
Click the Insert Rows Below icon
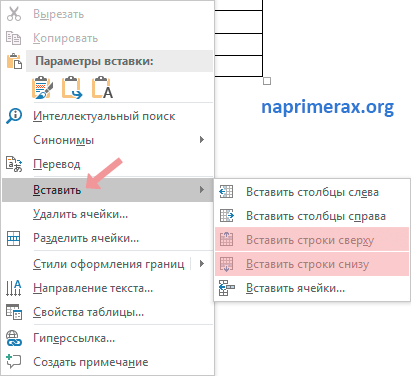(x=227, y=264)
